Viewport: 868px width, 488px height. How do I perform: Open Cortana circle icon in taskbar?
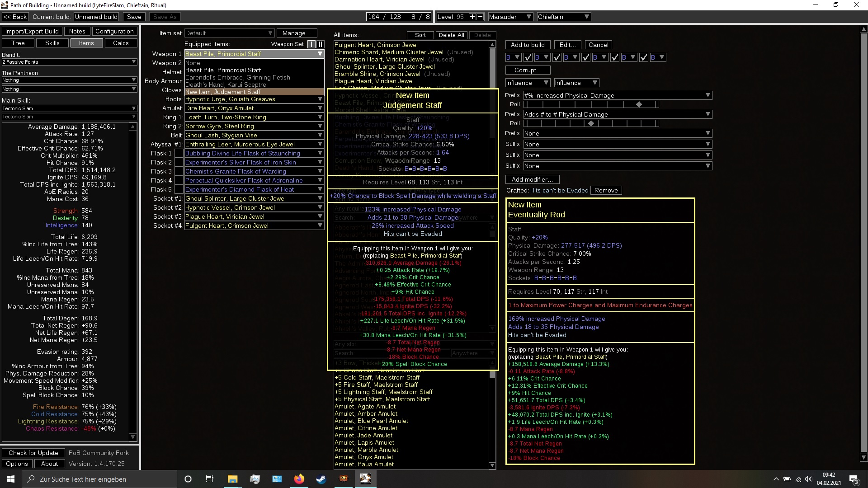click(x=188, y=479)
